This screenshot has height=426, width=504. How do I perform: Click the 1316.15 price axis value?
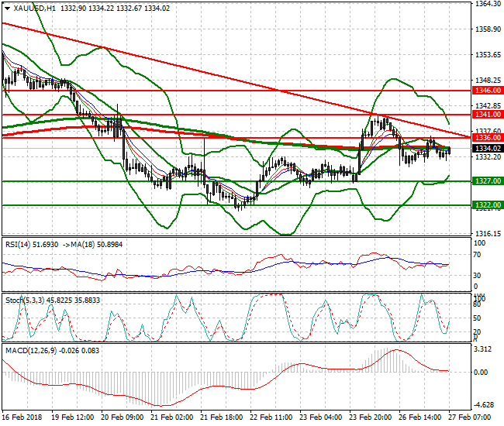[488, 234]
